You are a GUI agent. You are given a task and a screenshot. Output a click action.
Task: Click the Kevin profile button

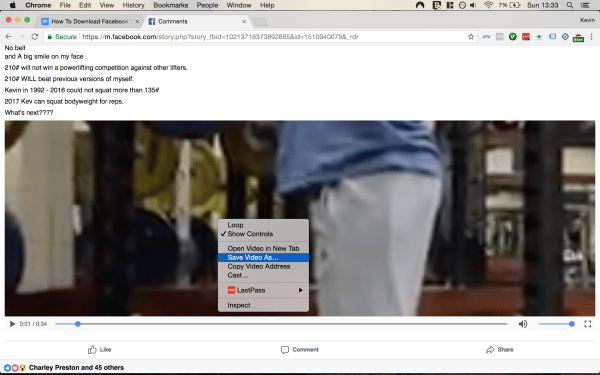(x=587, y=20)
